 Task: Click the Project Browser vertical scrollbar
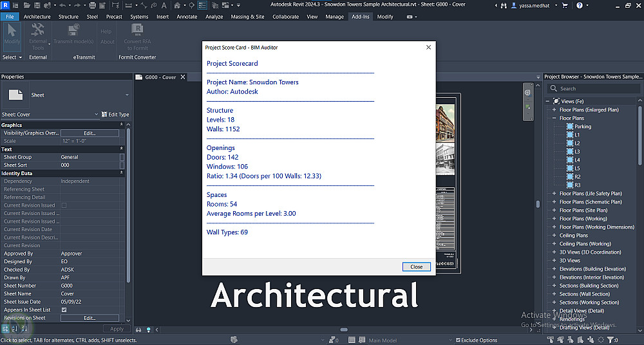[x=640, y=136]
